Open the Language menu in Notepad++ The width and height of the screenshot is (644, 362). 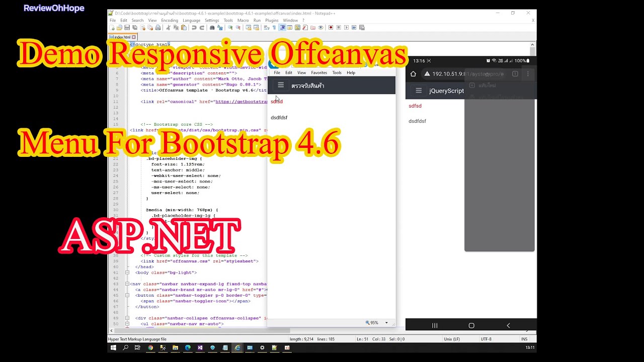[x=191, y=21]
